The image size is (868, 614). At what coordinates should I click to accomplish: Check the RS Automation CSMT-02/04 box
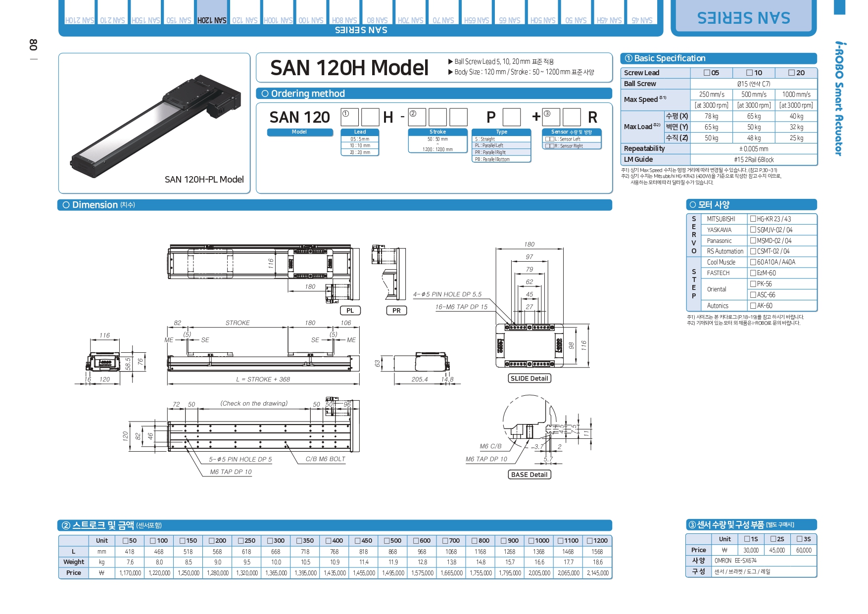click(753, 251)
